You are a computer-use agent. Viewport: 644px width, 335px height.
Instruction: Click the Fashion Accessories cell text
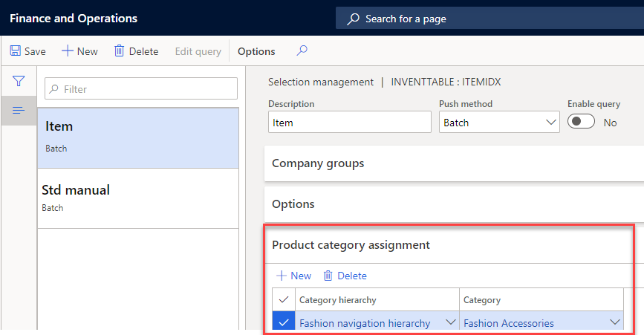pyautogui.click(x=509, y=324)
